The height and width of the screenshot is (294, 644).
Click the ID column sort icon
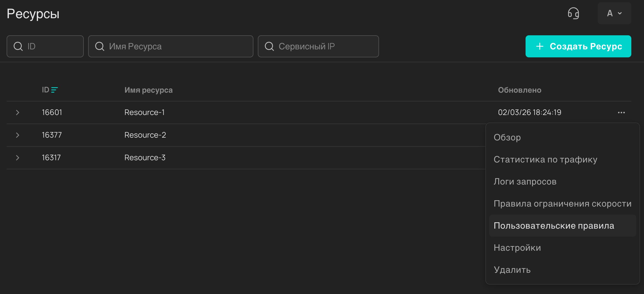tap(55, 90)
